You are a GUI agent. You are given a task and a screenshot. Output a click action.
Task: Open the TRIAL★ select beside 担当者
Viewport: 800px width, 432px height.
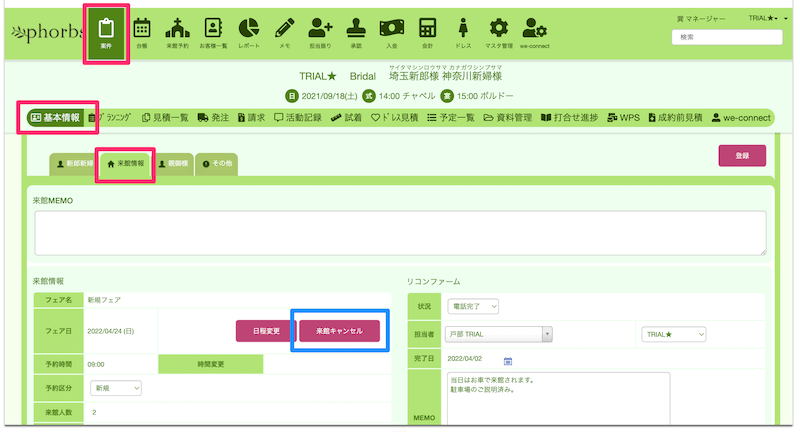tap(673, 334)
